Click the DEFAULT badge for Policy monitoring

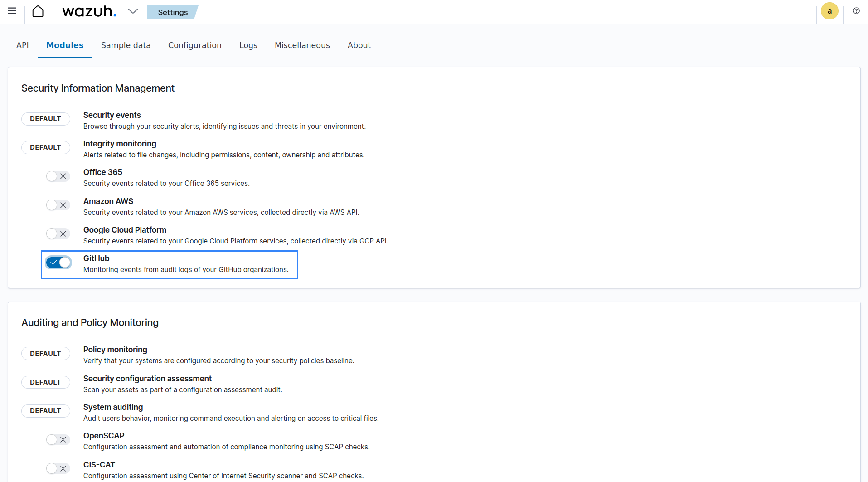[46, 354]
